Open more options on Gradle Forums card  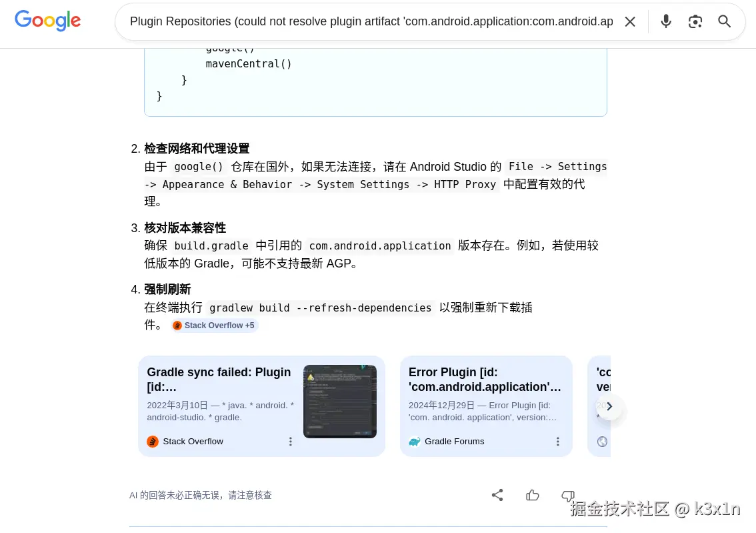pos(557,442)
